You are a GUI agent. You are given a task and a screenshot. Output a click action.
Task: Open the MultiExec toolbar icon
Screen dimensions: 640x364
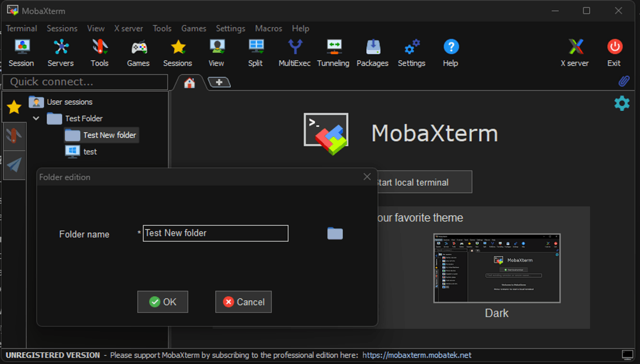(x=295, y=52)
